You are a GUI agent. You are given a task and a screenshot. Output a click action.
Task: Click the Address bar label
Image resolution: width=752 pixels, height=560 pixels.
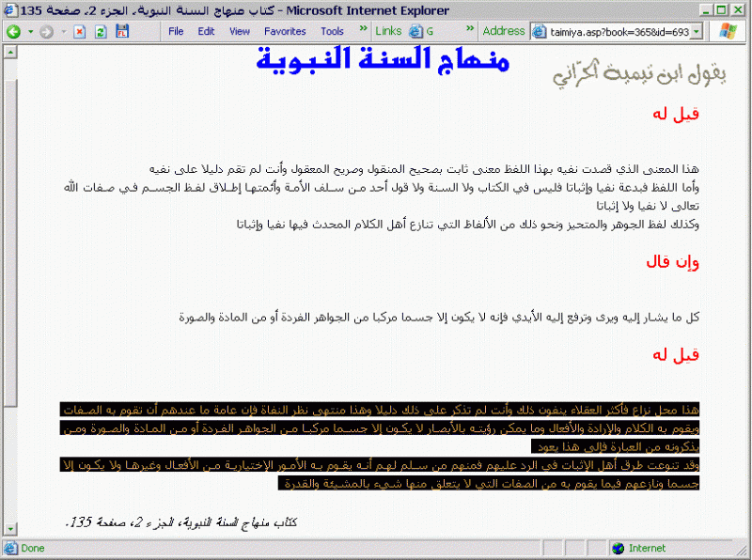tap(504, 31)
